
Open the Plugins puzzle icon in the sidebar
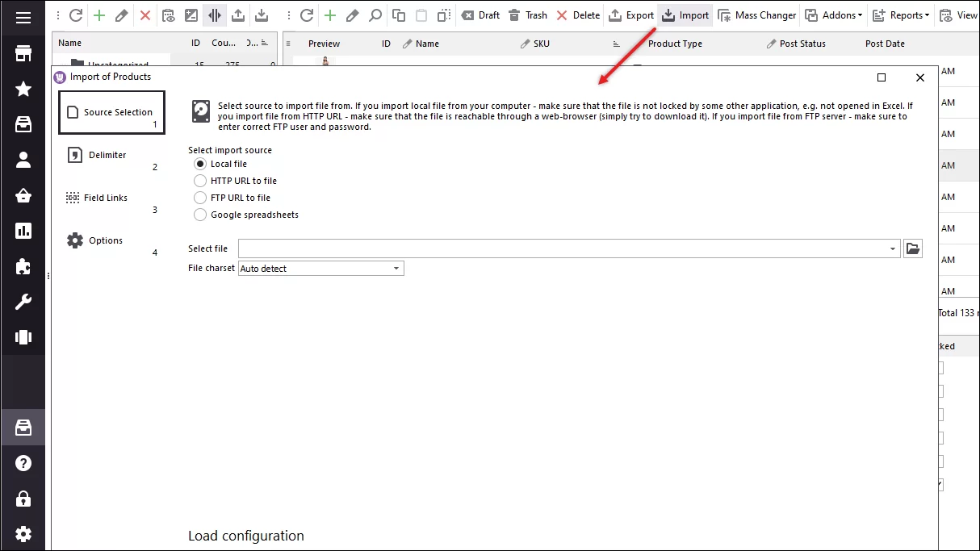[23, 266]
